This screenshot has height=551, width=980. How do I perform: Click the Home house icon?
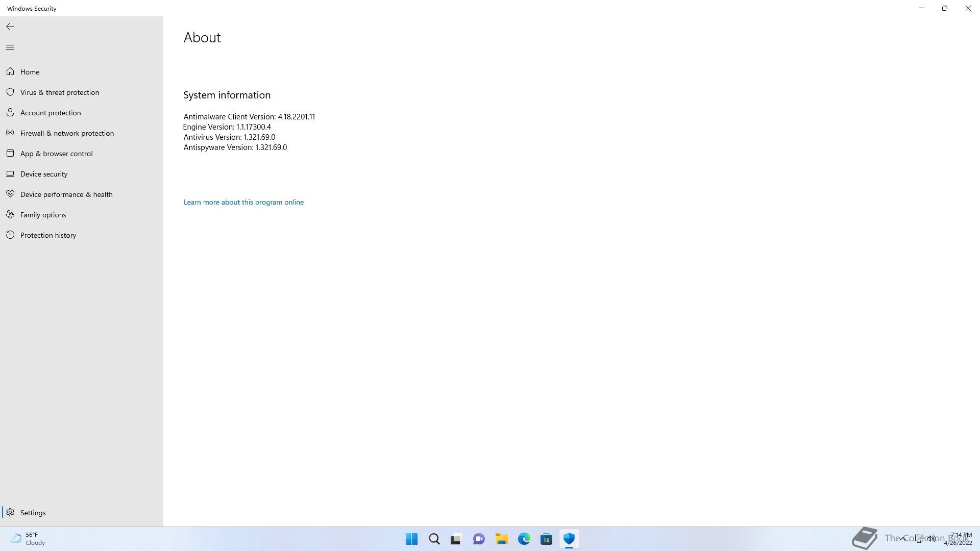click(10, 72)
